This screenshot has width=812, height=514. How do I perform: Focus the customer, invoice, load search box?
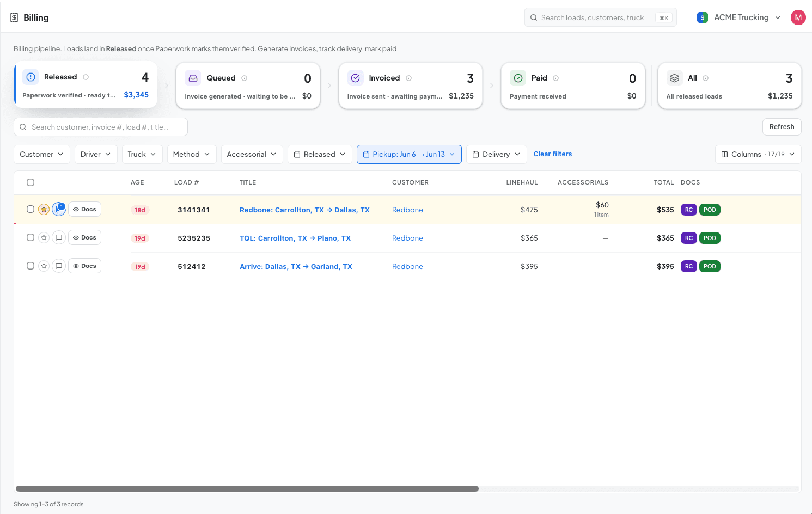coord(101,127)
